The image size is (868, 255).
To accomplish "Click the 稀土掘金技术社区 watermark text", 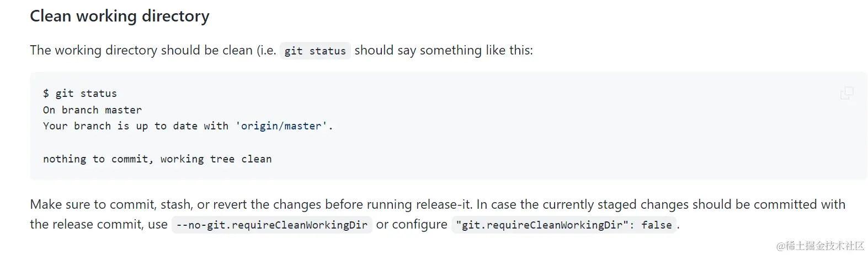I will [820, 246].
